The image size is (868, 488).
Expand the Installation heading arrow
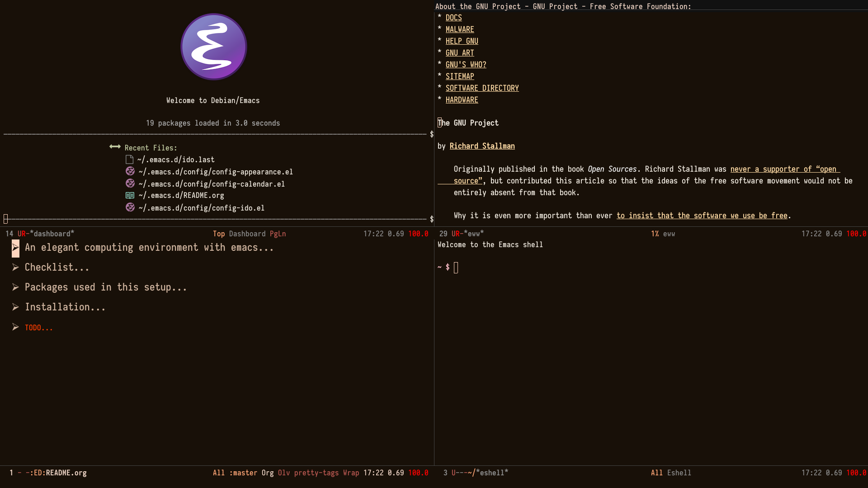[x=15, y=307]
